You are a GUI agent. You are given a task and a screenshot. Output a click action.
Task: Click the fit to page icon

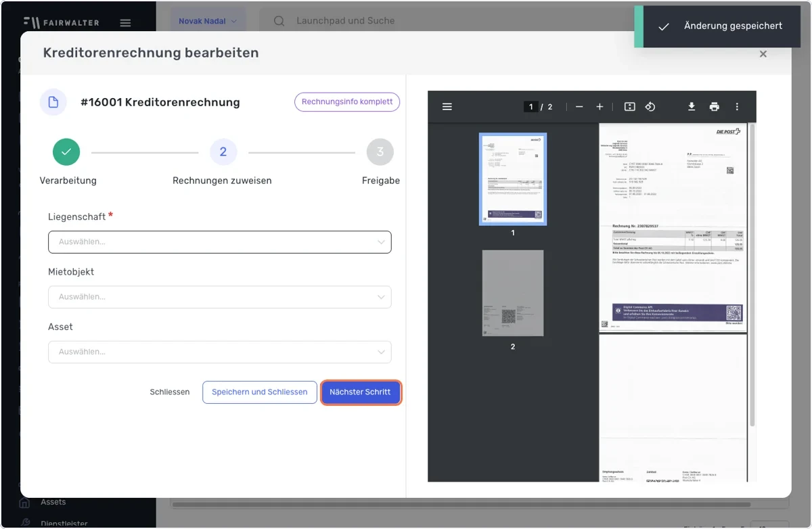(x=629, y=107)
